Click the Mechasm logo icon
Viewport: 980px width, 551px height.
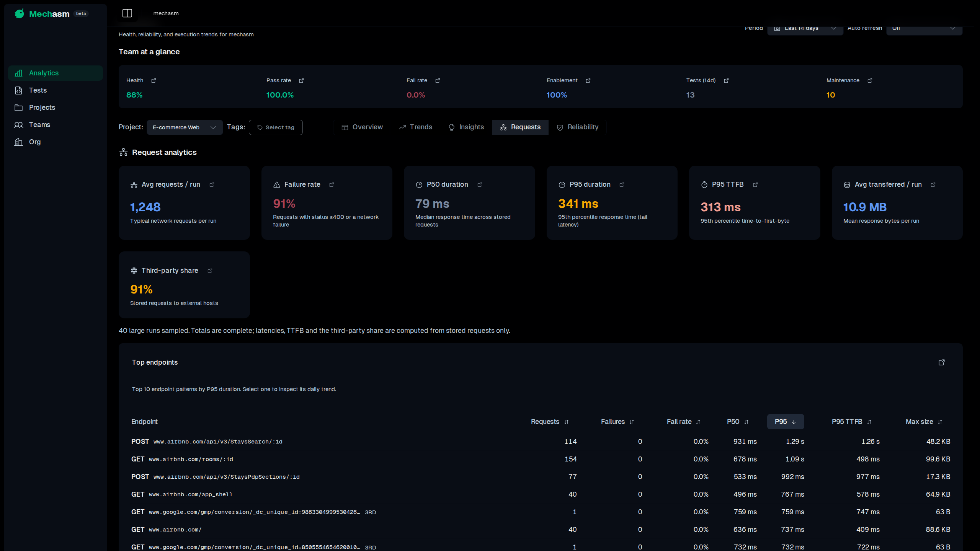click(20, 14)
